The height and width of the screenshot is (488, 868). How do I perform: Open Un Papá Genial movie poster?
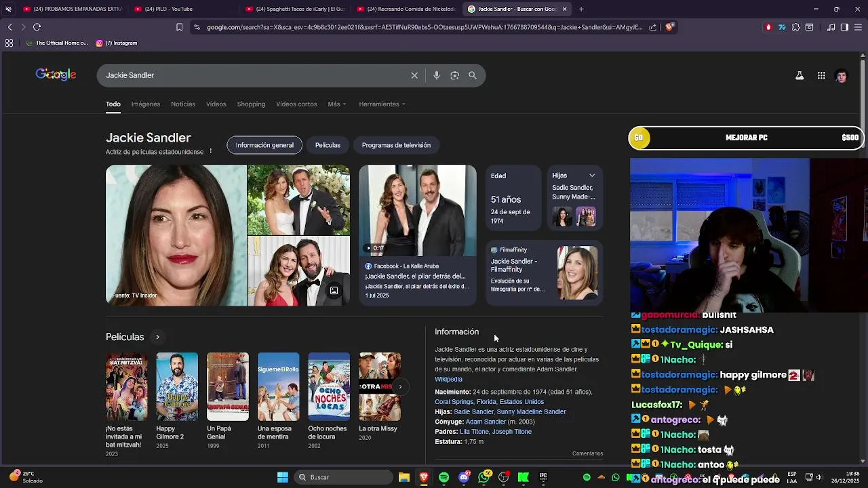(228, 386)
